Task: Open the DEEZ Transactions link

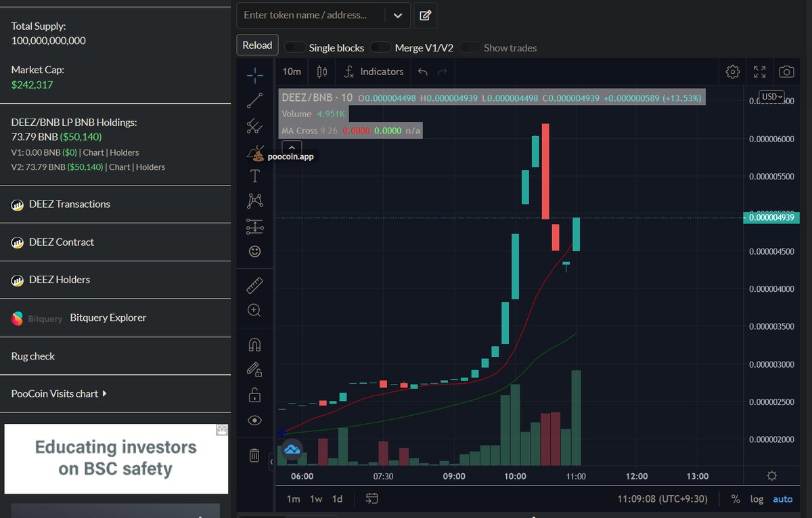Action: pyautogui.click(x=69, y=204)
